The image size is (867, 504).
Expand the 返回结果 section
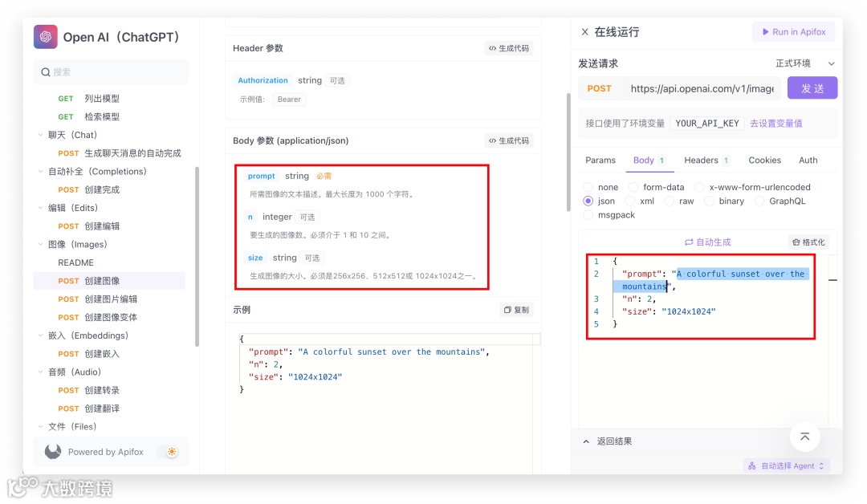click(x=607, y=441)
